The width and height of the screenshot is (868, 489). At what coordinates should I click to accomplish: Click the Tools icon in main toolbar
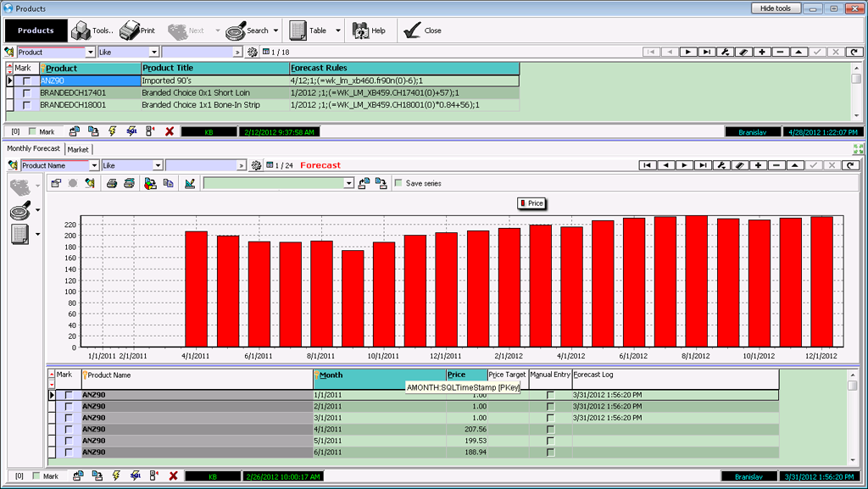(x=82, y=31)
